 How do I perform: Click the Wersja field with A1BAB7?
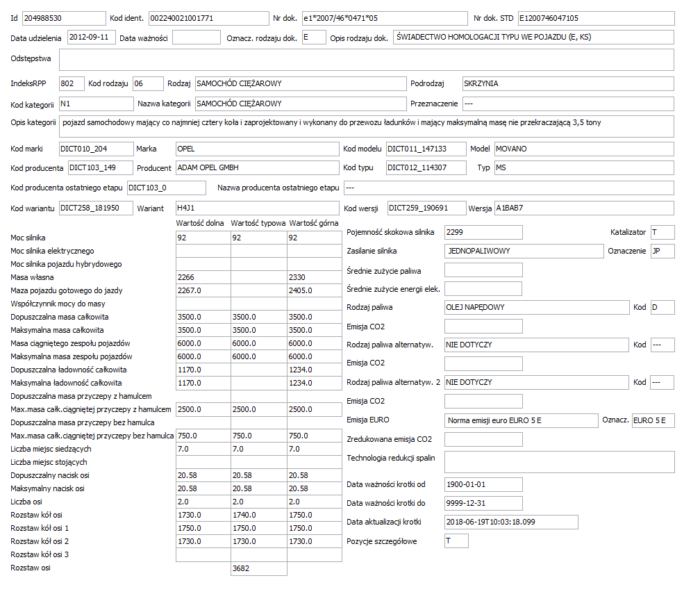[585, 208]
